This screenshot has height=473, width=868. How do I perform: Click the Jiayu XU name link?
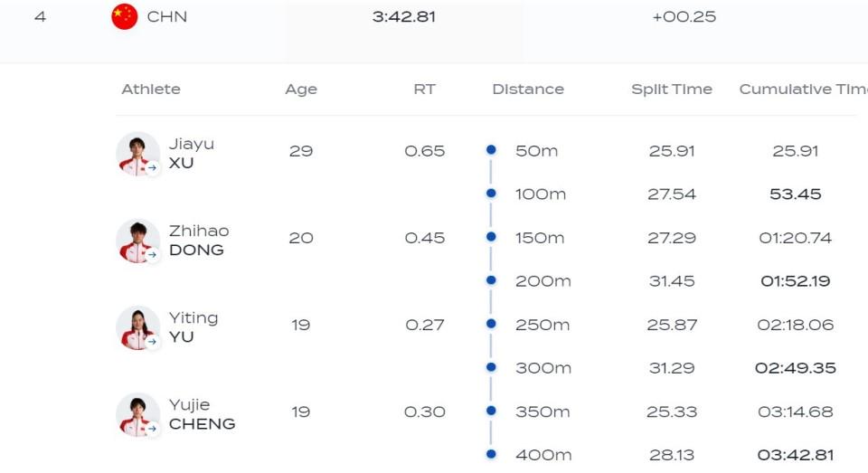(192, 154)
